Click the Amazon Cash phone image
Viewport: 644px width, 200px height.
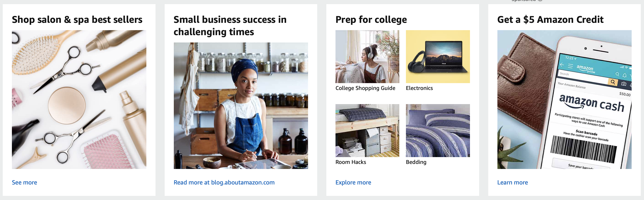[x=564, y=99]
